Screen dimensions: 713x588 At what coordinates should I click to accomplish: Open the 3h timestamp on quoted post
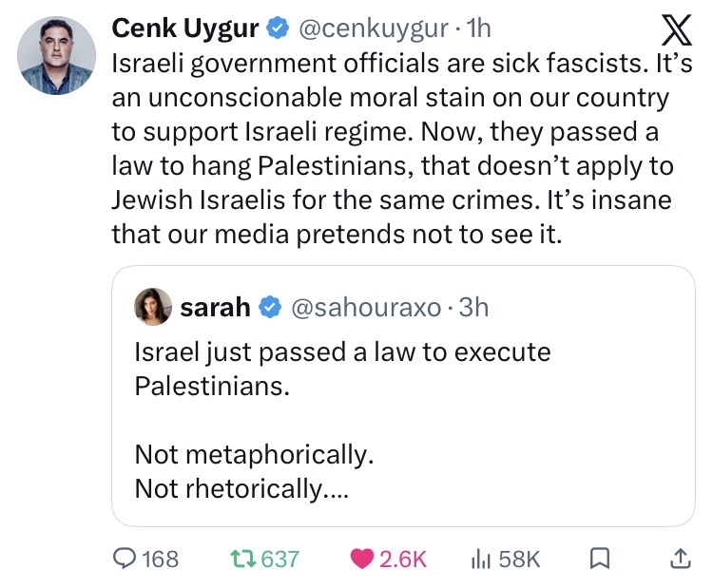tap(473, 307)
